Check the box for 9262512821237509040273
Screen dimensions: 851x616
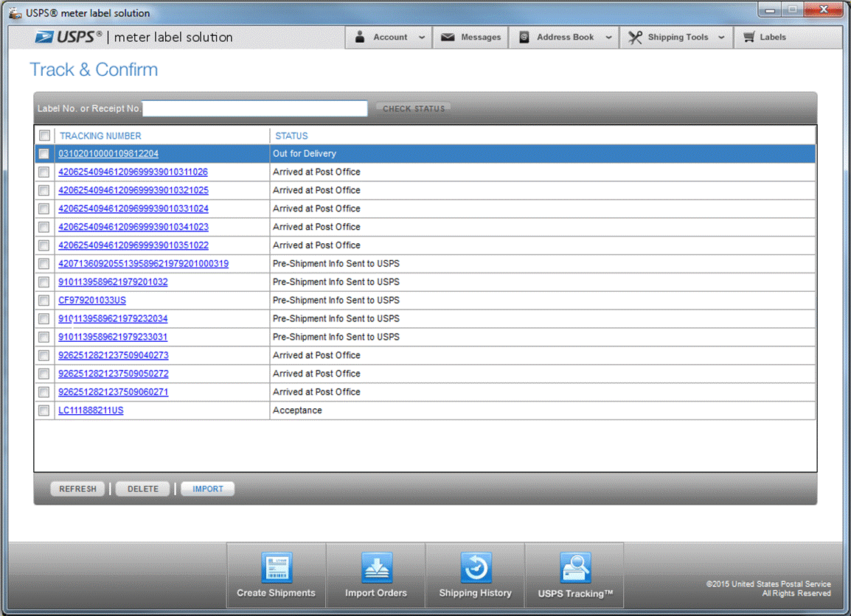click(44, 356)
